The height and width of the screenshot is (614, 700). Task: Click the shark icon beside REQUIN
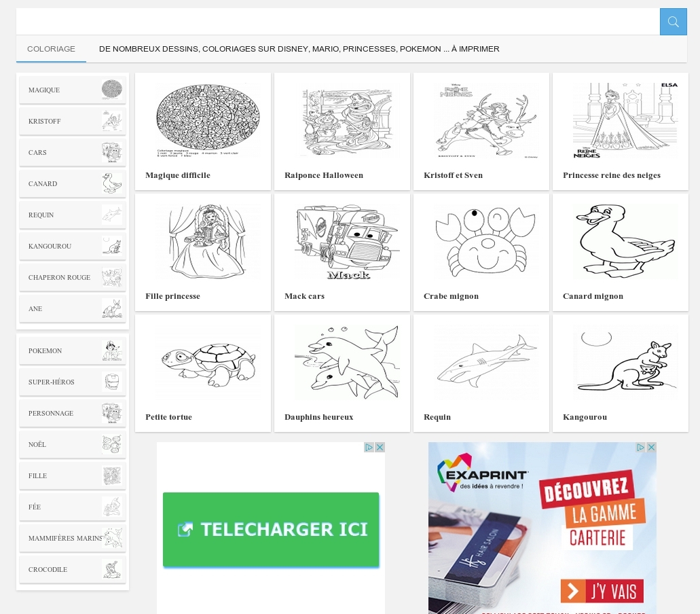pyautogui.click(x=111, y=215)
